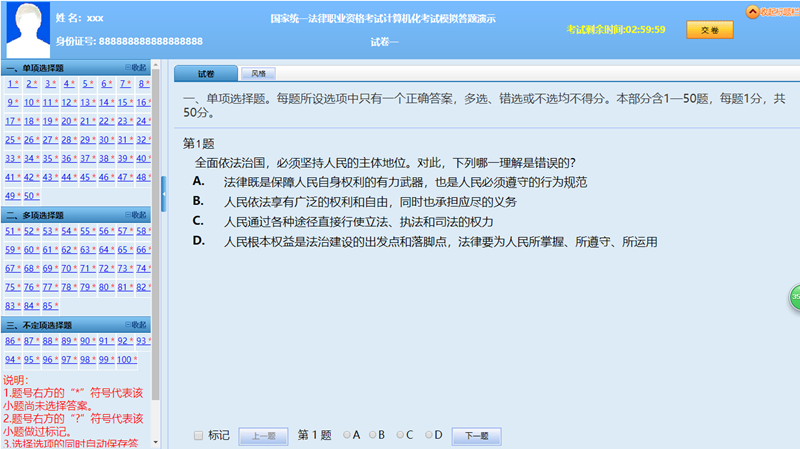Collapse the 单项选择题 section

(x=135, y=67)
